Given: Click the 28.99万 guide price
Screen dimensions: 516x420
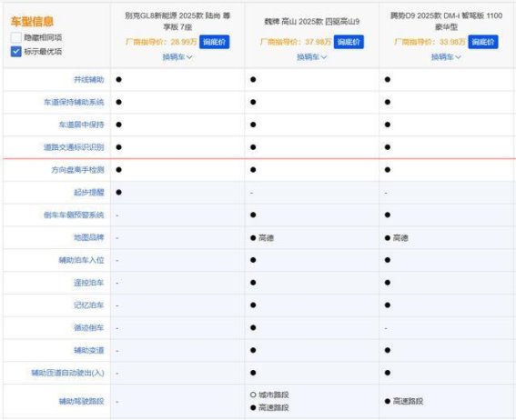Looking at the screenshot, I should click(184, 42).
